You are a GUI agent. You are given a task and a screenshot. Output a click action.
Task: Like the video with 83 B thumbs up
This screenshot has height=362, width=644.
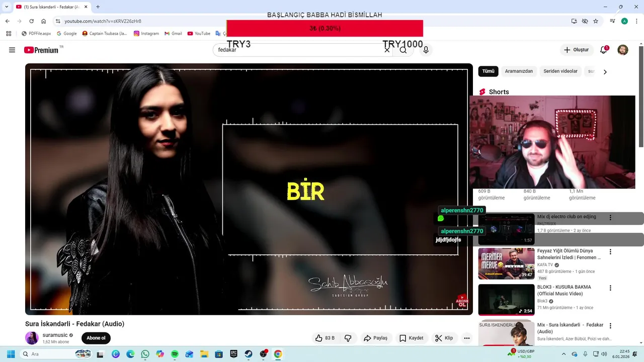click(325, 338)
